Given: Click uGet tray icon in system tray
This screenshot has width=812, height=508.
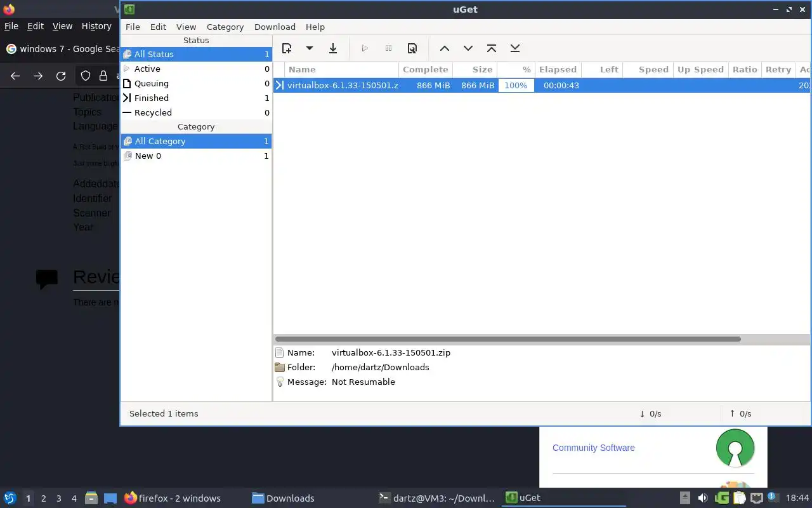Looking at the screenshot, I should (722, 498).
